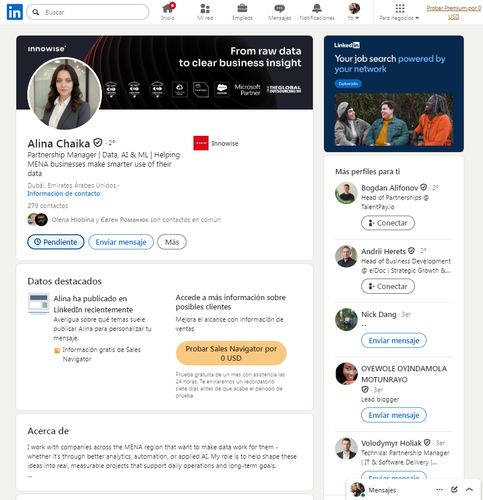Click verification badge beside Alina Chaika

point(97,143)
